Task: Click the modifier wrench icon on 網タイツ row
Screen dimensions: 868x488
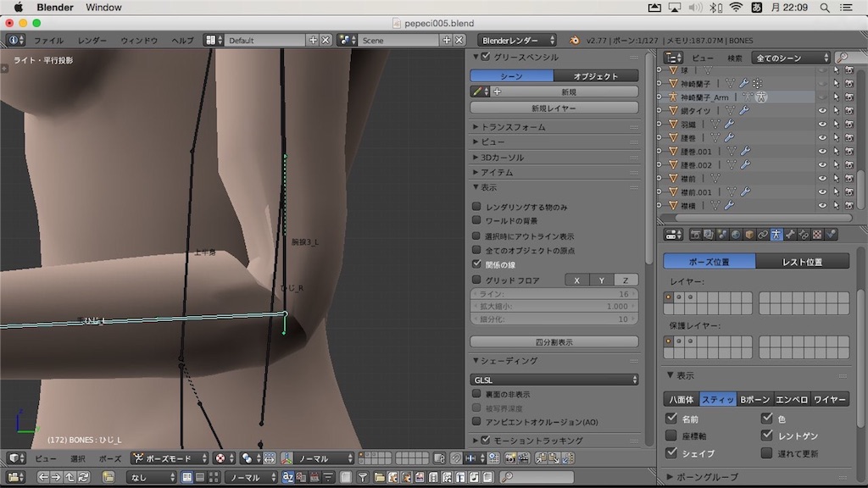Action: (x=744, y=111)
